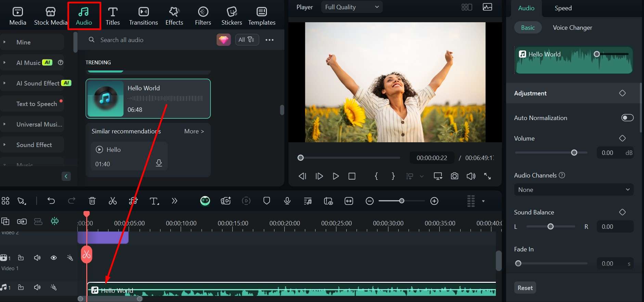Toggle Auto Normalization switch

click(x=627, y=118)
